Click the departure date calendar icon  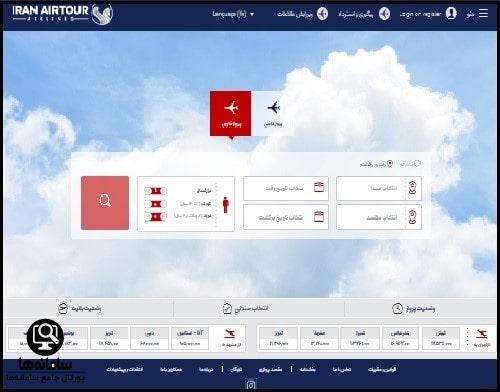point(319,187)
